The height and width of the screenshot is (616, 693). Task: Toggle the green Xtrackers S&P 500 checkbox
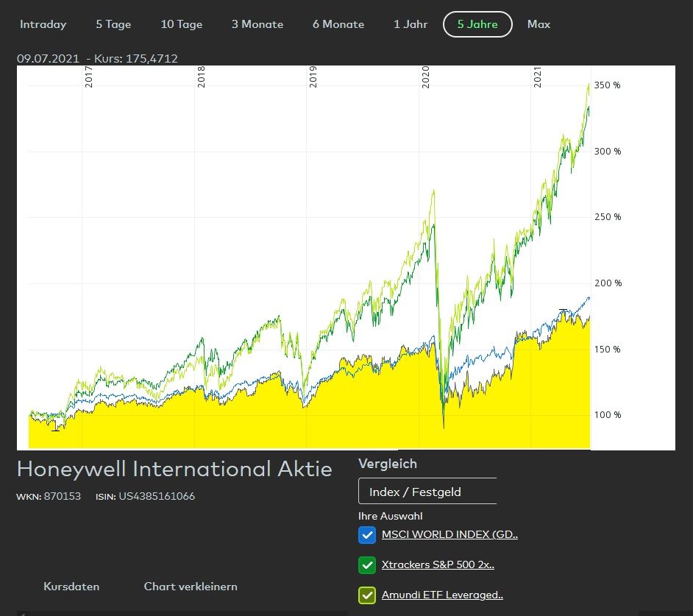point(367,565)
